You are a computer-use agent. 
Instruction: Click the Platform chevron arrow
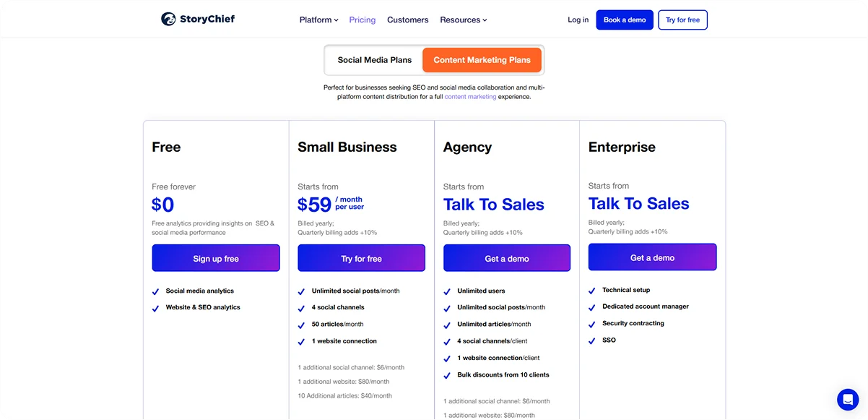336,20
